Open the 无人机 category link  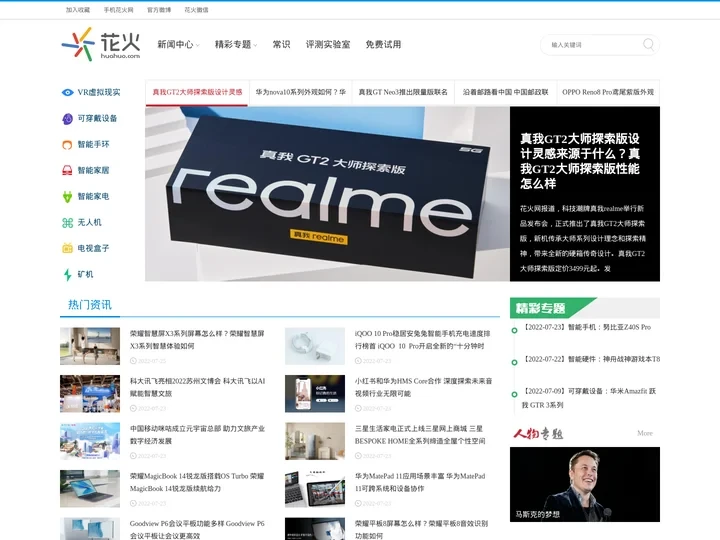click(90, 223)
